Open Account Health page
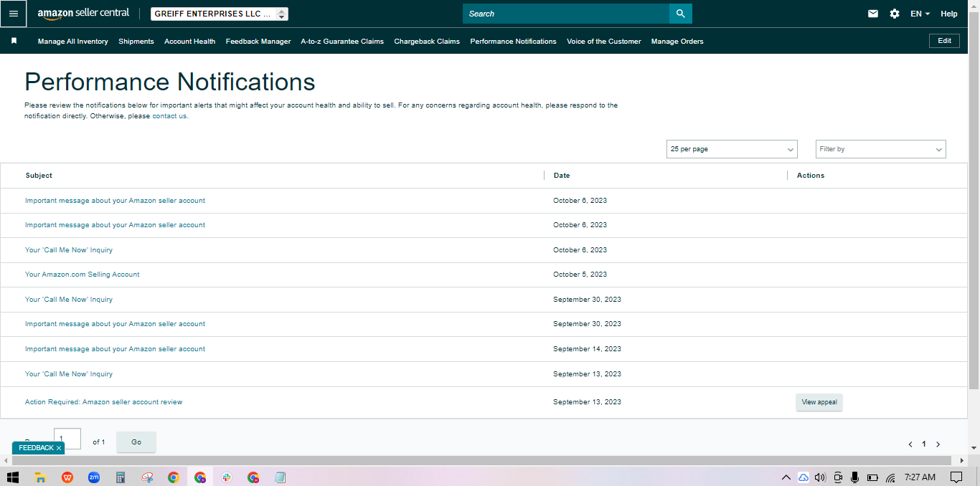 189,42
